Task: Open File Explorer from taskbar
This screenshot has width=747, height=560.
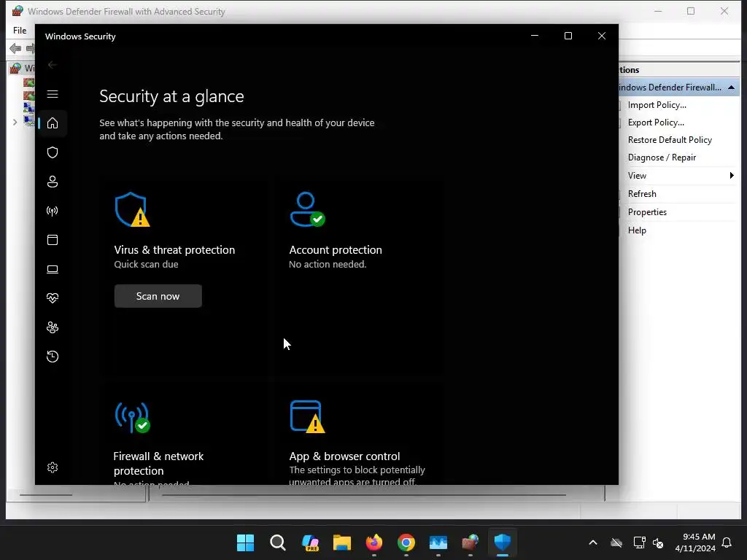Action: coord(342,542)
